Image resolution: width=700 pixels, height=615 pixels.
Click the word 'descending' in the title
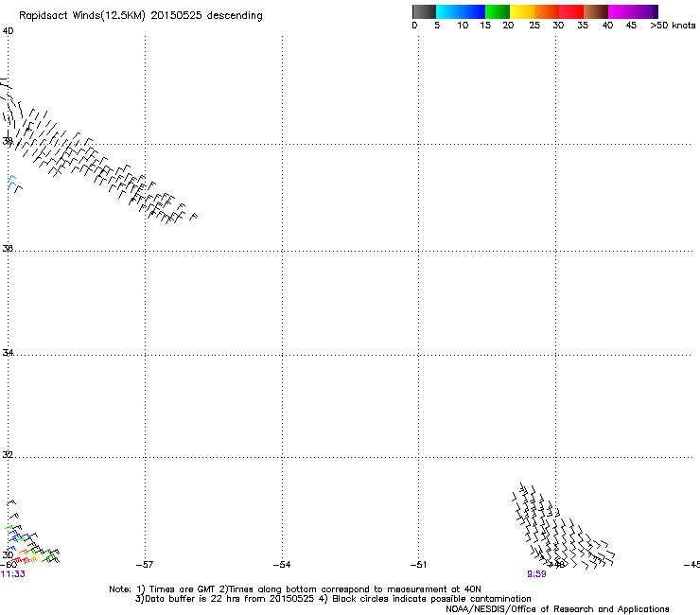click(235, 16)
